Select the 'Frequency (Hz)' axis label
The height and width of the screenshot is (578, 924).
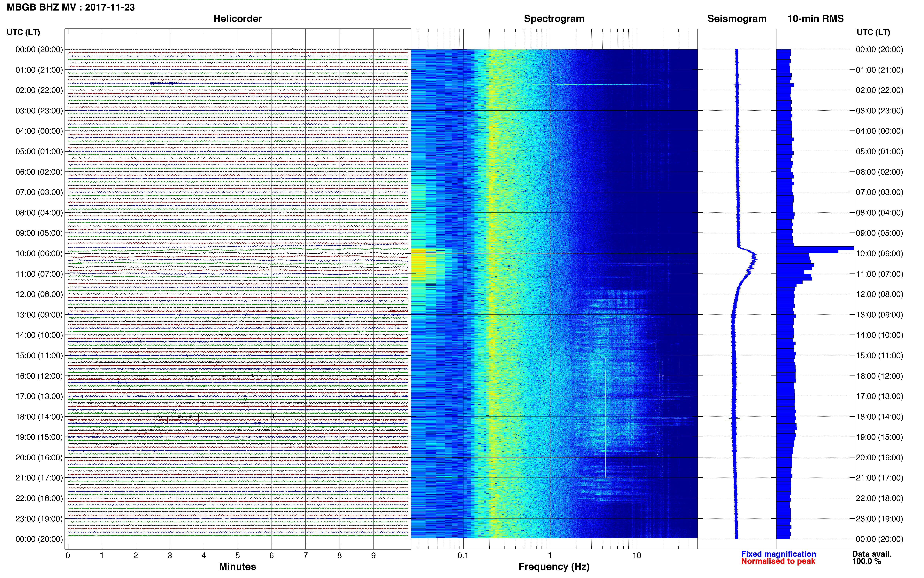[x=554, y=566]
